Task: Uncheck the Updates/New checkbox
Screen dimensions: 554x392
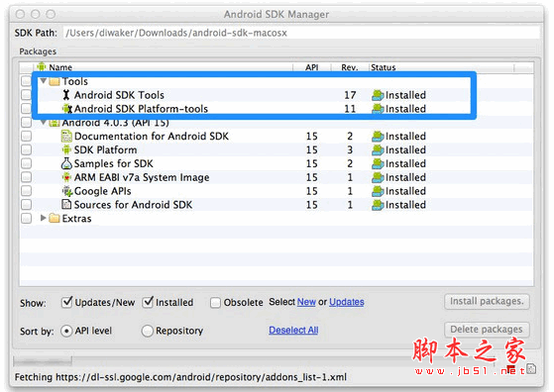Action: (66, 302)
